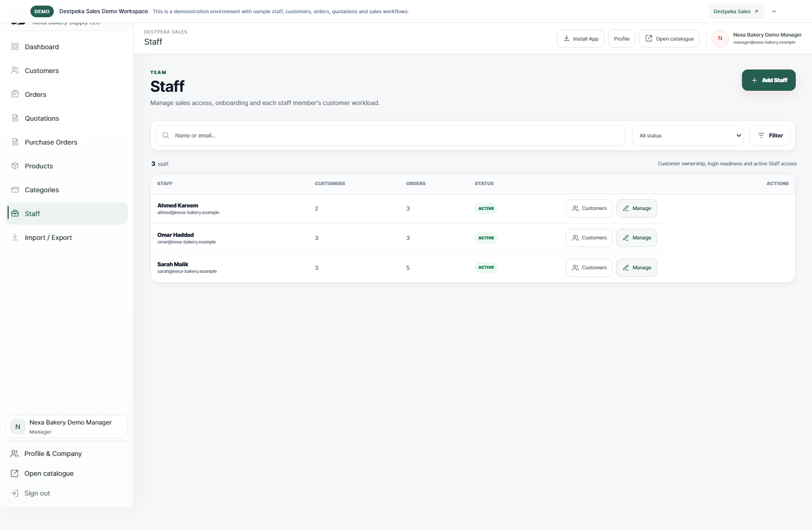Screen dimensions: 812x530
Task: Click the pencil icon in Ahmed Kareem's Manage button
Action: pyautogui.click(x=626, y=208)
